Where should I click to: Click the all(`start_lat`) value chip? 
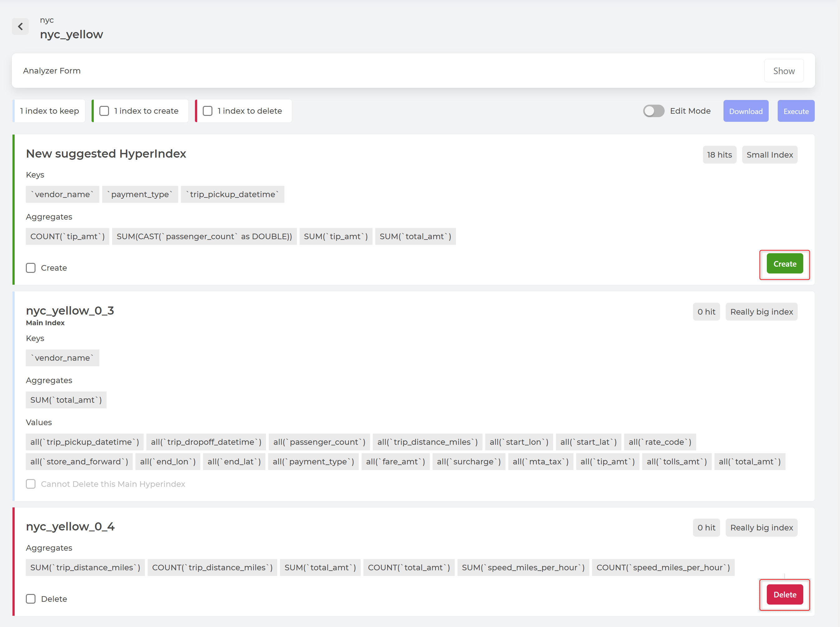click(x=588, y=442)
